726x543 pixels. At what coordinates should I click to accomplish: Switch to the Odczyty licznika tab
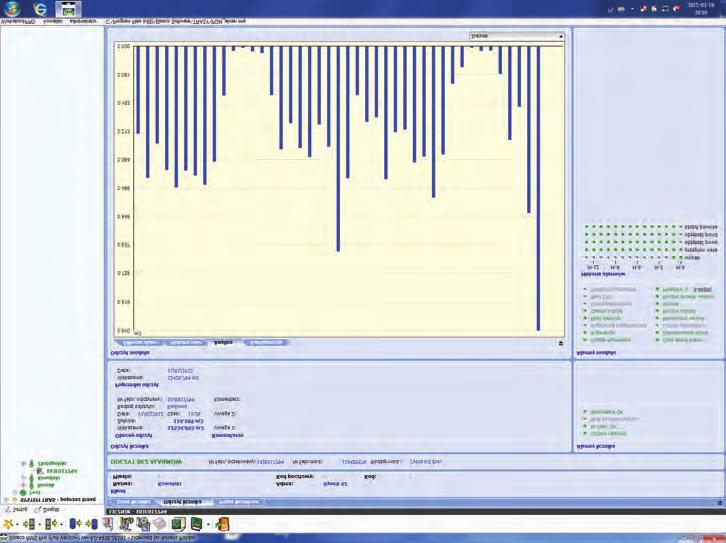pyautogui.click(x=182, y=502)
